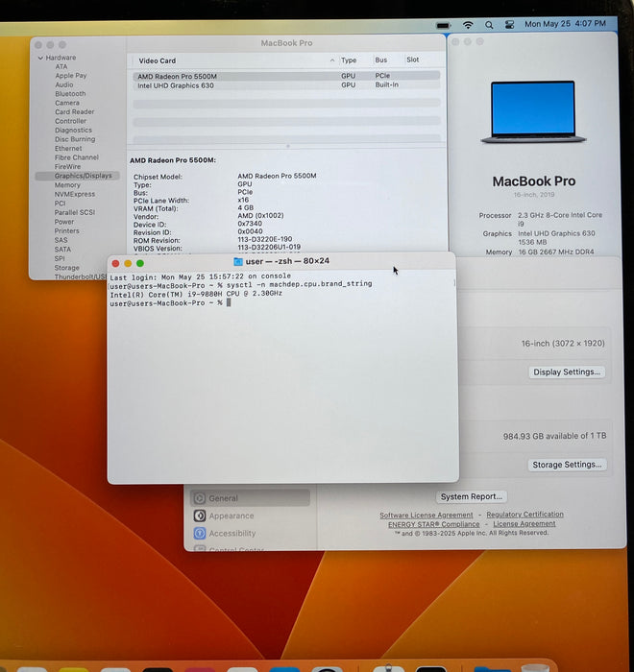Select Intel UHD Graphics 630 row
Viewport: 634px width, 672px height.
[286, 85]
